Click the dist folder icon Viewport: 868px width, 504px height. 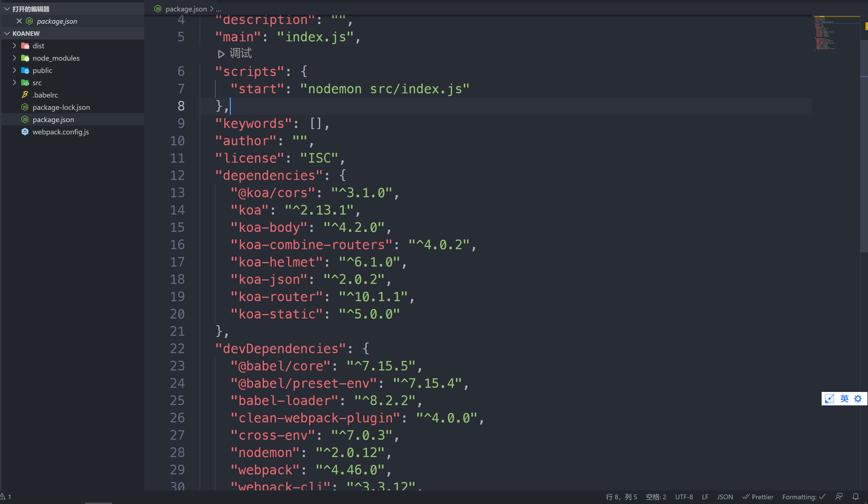click(x=25, y=46)
